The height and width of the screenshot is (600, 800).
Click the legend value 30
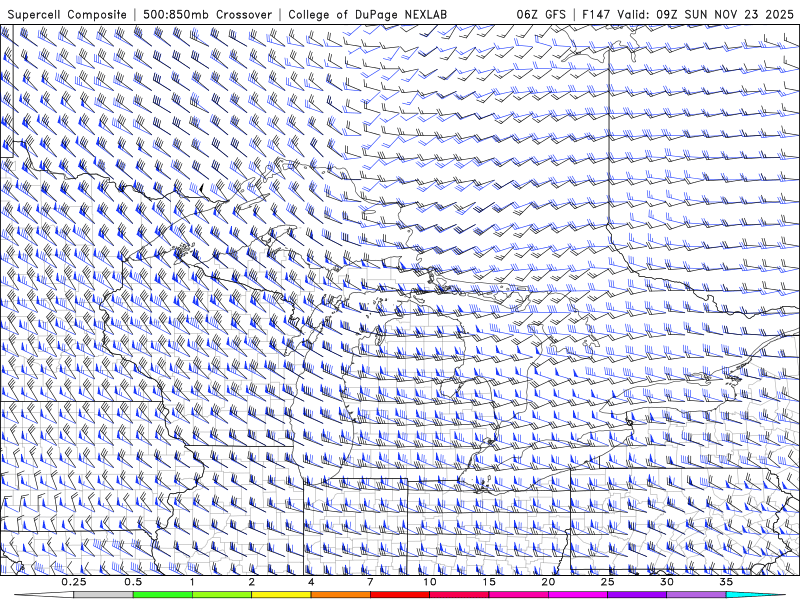tap(667, 582)
